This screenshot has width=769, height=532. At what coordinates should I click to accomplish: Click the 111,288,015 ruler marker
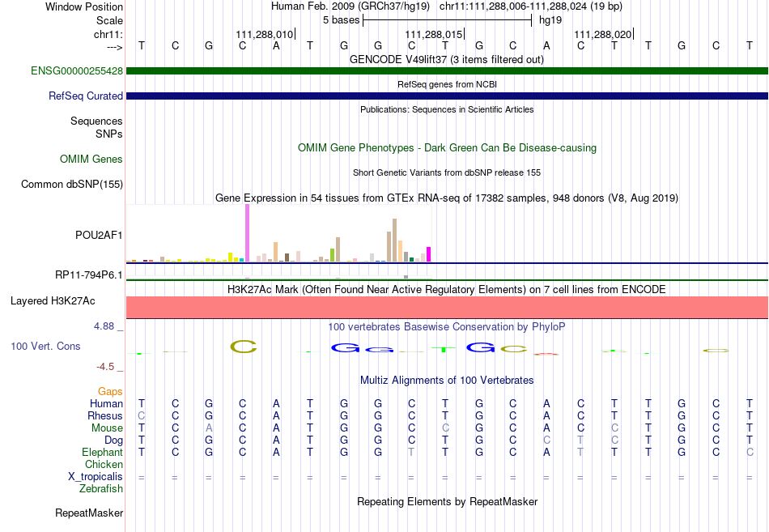[434, 34]
